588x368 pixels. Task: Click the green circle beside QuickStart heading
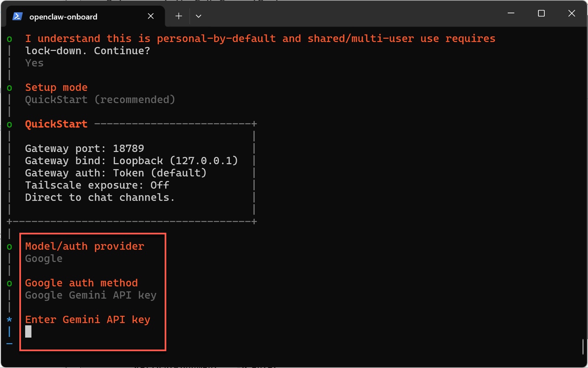pos(9,125)
